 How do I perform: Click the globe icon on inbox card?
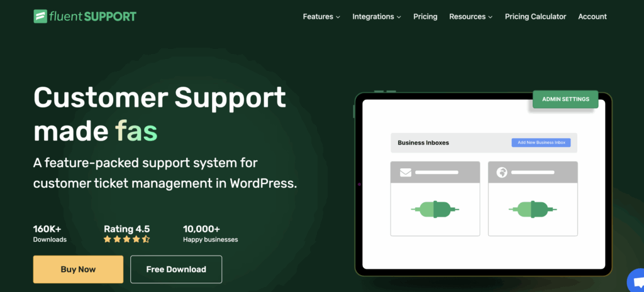[x=502, y=172]
